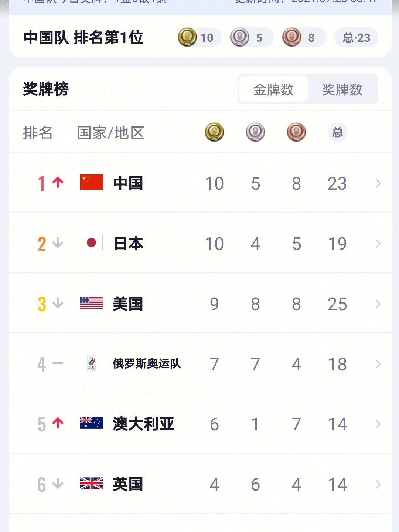Expand the 英国 row chevron
The width and height of the screenshot is (399, 532).
(x=378, y=484)
